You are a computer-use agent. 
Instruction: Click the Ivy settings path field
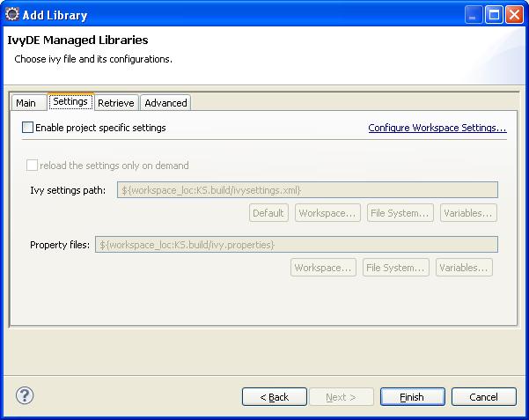pos(307,189)
